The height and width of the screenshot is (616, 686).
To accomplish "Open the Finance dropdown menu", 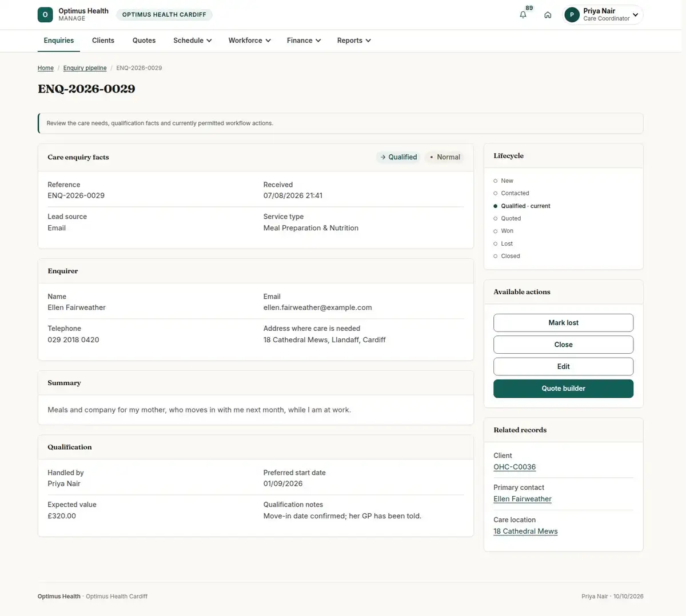I will [x=304, y=41].
